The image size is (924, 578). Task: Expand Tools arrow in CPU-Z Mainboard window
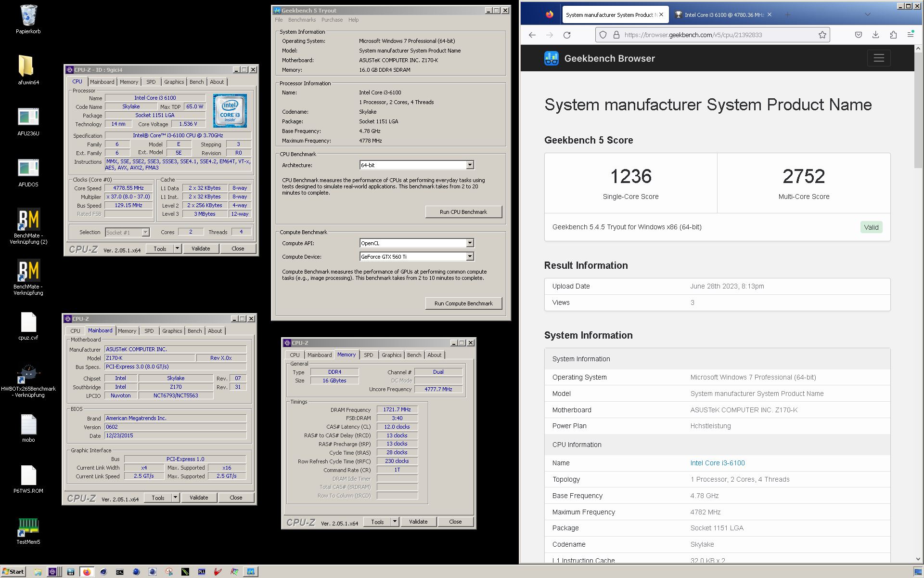click(x=175, y=498)
